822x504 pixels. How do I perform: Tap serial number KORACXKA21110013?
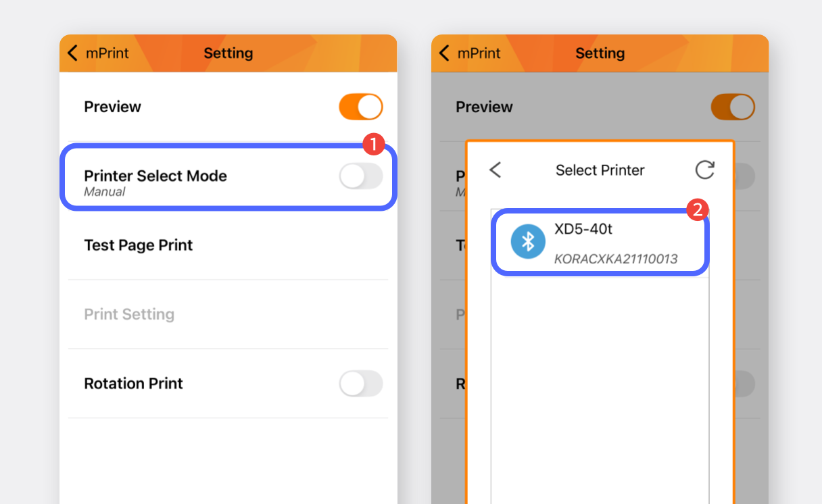click(x=616, y=259)
